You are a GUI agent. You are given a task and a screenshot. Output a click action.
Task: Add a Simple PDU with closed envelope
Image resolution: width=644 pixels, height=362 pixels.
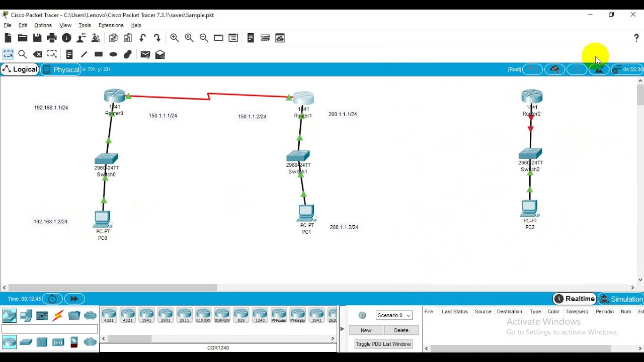[145, 54]
